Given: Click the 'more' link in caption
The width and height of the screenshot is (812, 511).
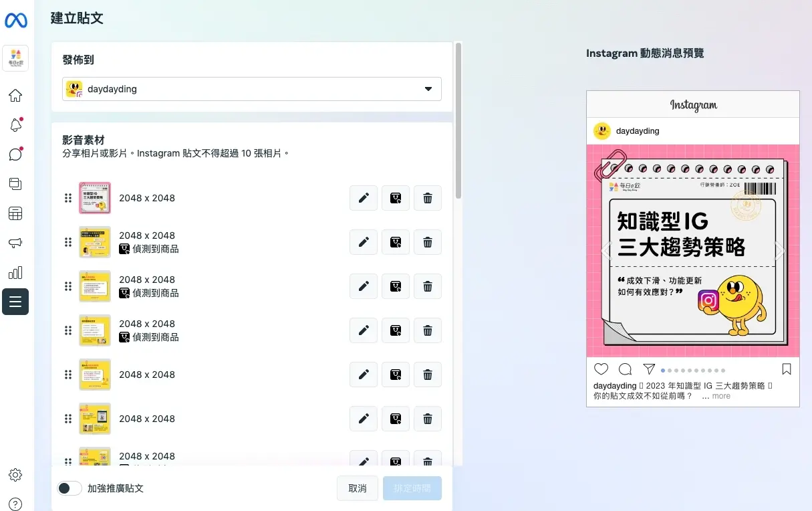Looking at the screenshot, I should pyautogui.click(x=721, y=396).
